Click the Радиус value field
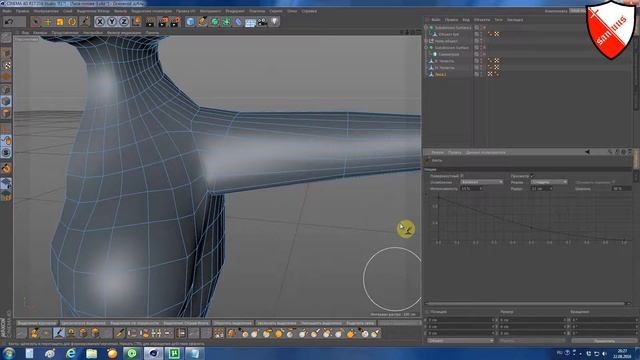This screenshot has width=640, height=360. pos(542,189)
